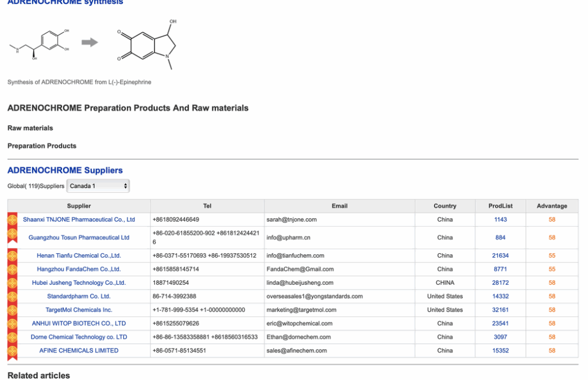The width and height of the screenshot is (588, 380).
Task: Open Henan Tianfu Chemical Co.,Ltd. link
Action: click(x=79, y=255)
